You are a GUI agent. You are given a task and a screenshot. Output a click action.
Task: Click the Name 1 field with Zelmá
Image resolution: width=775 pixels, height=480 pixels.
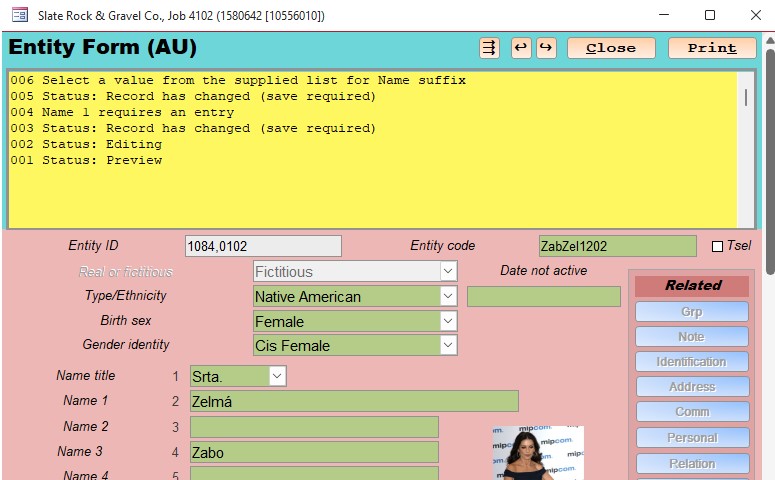353,401
